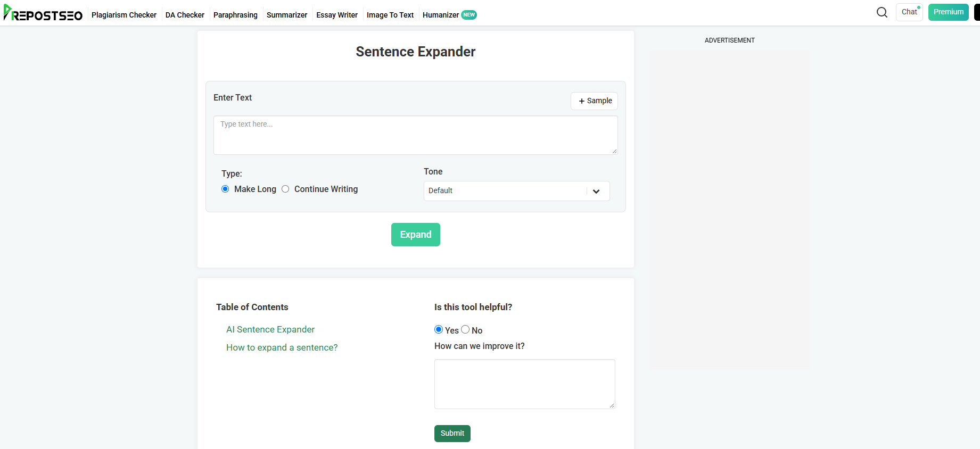Go to the Paraphrasing tool

click(x=235, y=15)
